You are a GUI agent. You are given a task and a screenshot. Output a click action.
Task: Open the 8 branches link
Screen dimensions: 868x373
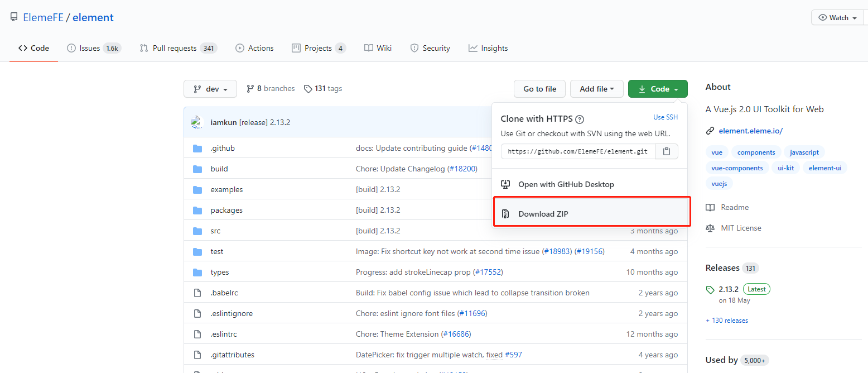click(x=271, y=89)
